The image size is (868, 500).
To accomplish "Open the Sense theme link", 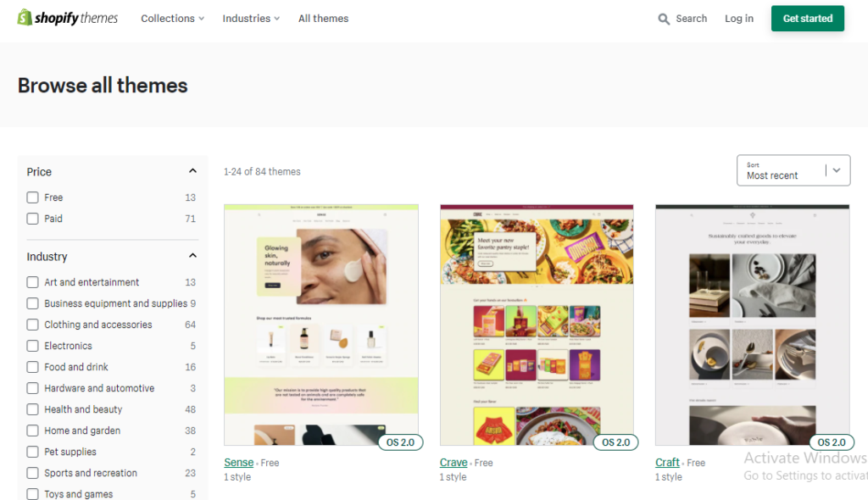I will 238,463.
